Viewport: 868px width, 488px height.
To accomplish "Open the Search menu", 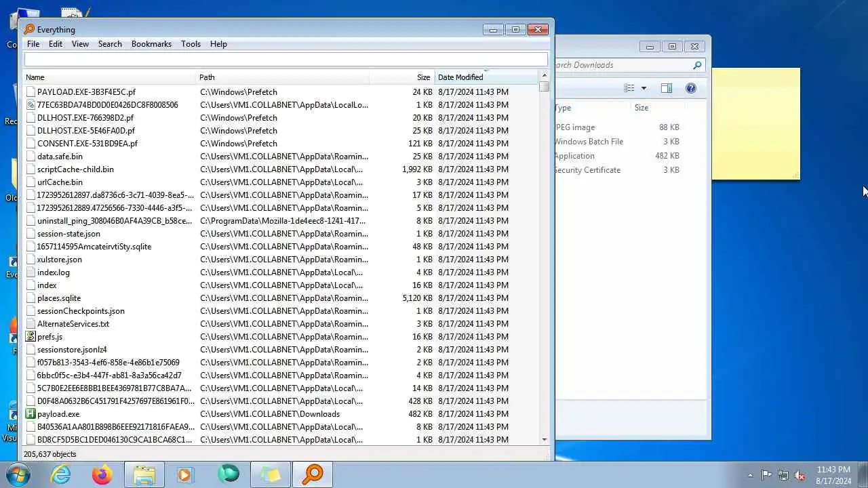I will (x=110, y=44).
